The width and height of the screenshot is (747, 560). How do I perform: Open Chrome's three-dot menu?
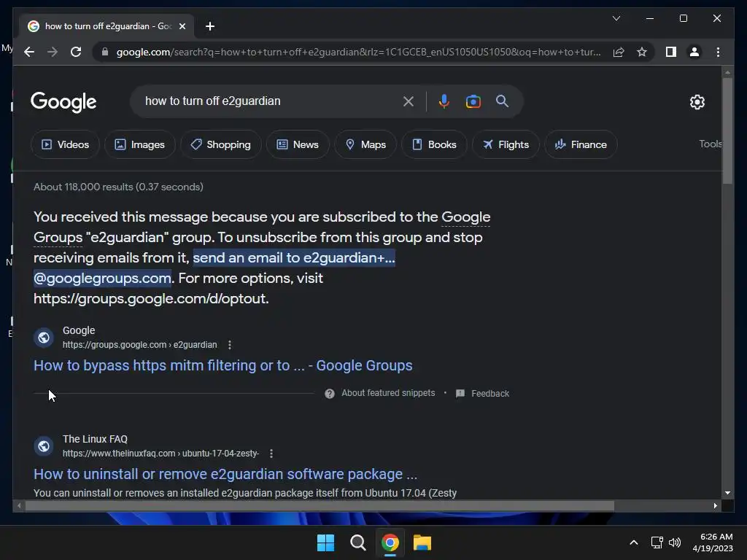click(x=718, y=52)
